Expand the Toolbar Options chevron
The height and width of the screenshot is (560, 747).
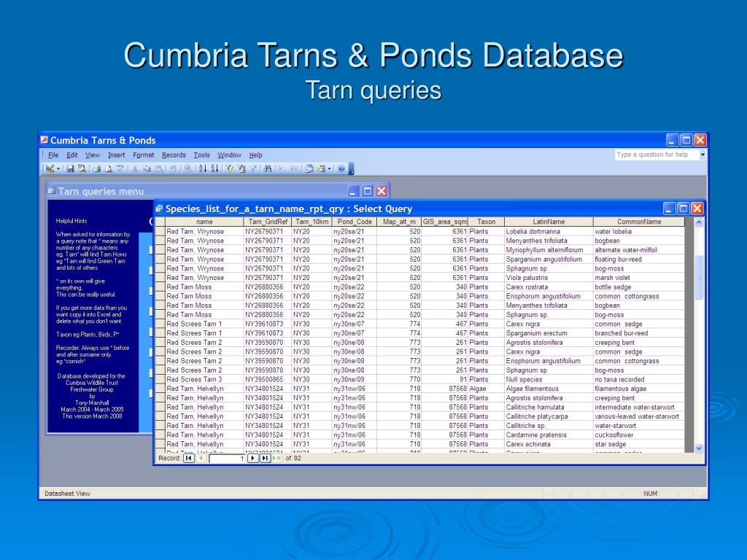click(x=352, y=169)
